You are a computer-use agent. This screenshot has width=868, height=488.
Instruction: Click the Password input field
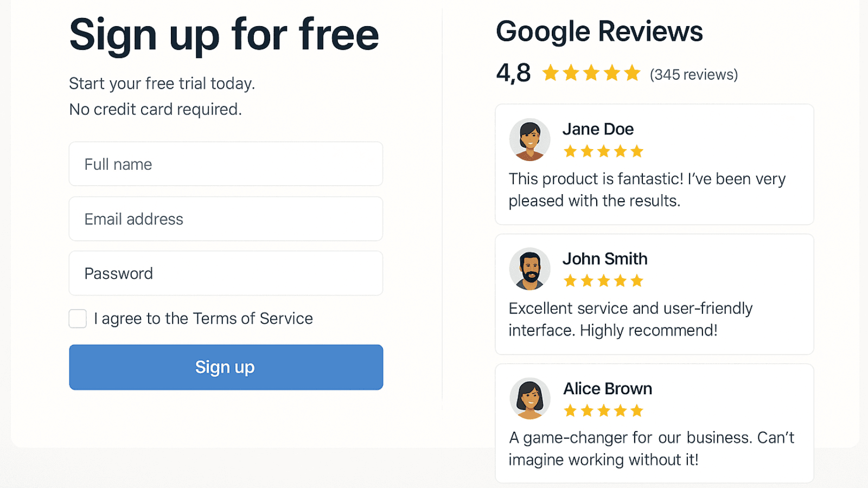click(225, 273)
